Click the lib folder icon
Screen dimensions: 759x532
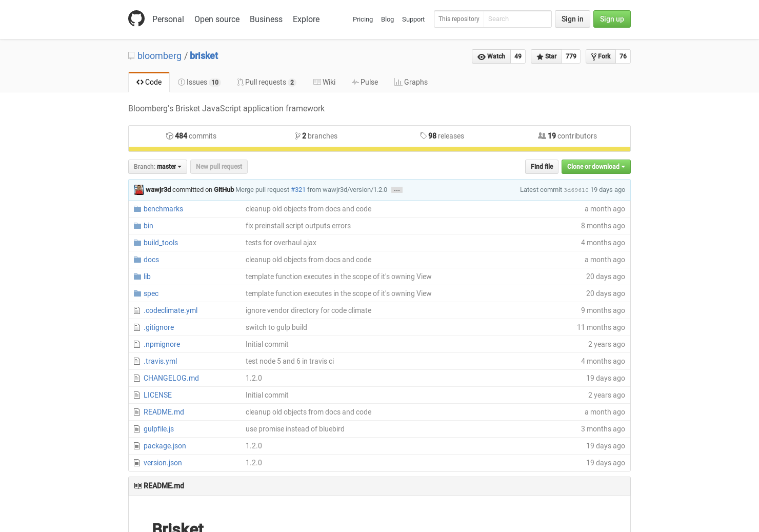tap(137, 277)
